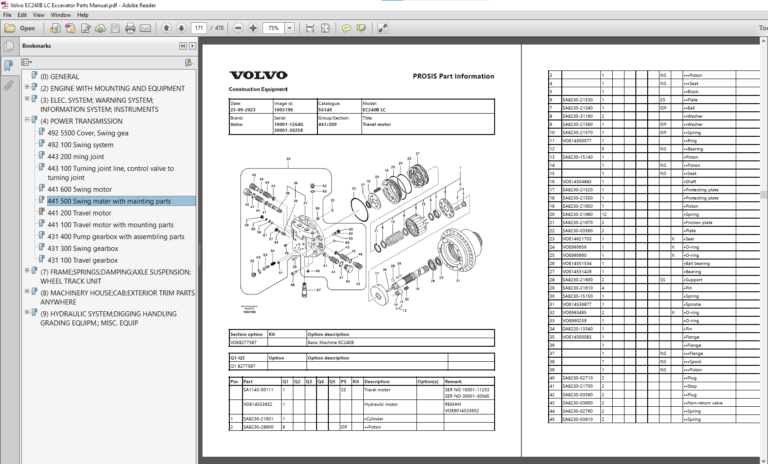This screenshot has height=464, width=768.
Task: Click the (4) POWER TRANSMISSION bookmark label
Action: (x=81, y=121)
